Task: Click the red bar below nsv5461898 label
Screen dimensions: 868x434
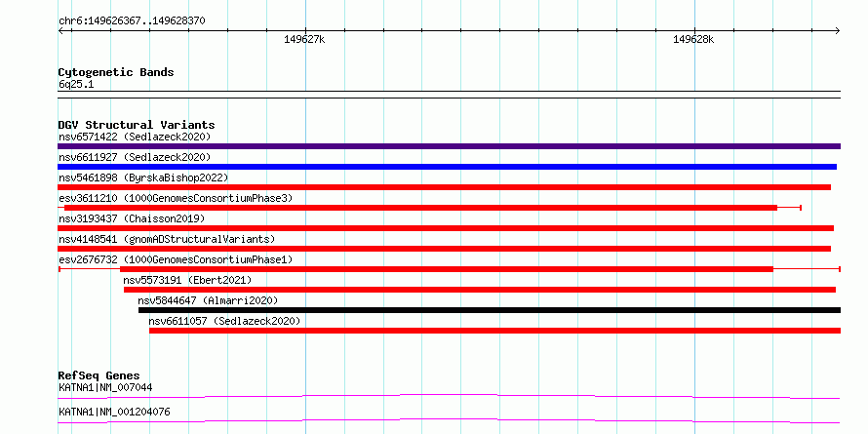Action: click(x=444, y=187)
